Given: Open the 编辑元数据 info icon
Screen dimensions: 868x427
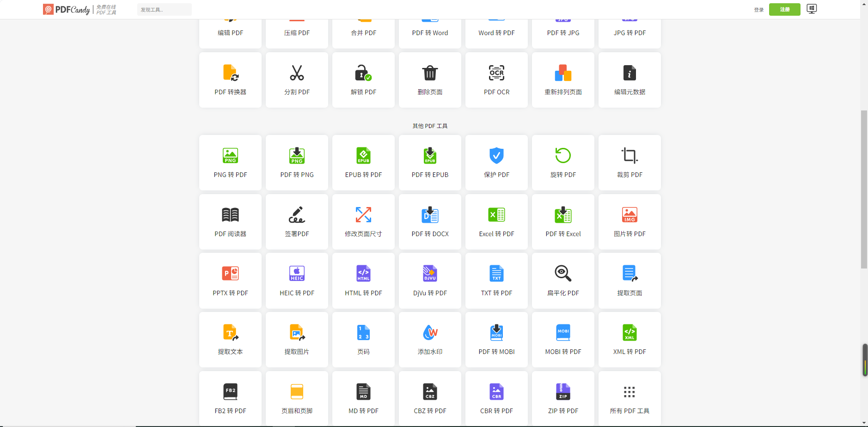Looking at the screenshot, I should pos(630,73).
